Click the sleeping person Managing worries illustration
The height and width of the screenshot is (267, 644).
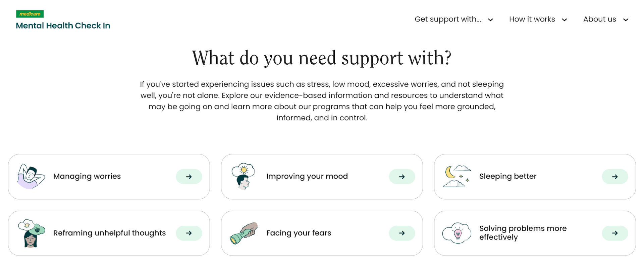tap(31, 176)
